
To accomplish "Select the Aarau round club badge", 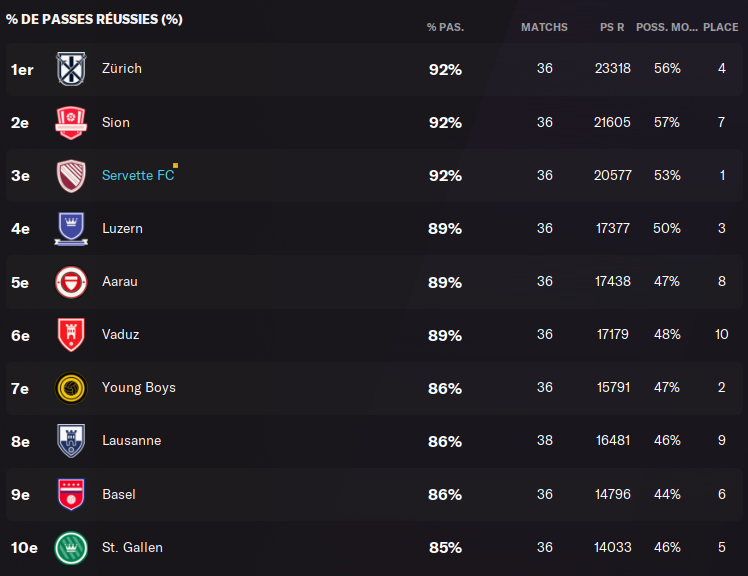I will tap(71, 282).
